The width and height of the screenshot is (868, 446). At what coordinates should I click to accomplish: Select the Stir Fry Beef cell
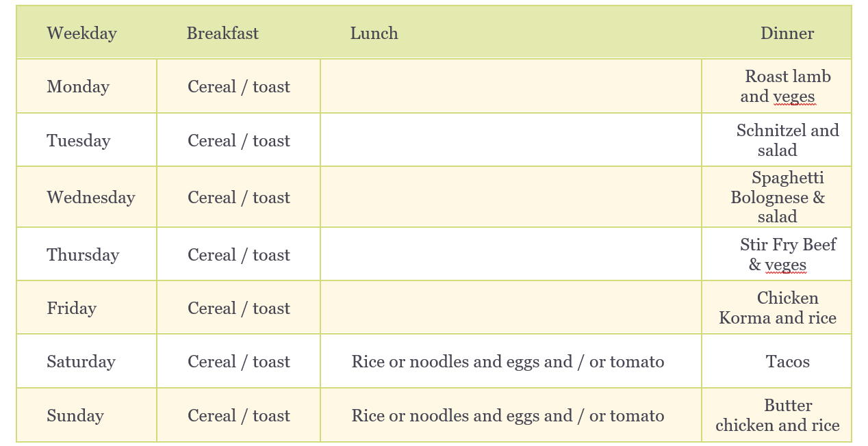tap(777, 254)
